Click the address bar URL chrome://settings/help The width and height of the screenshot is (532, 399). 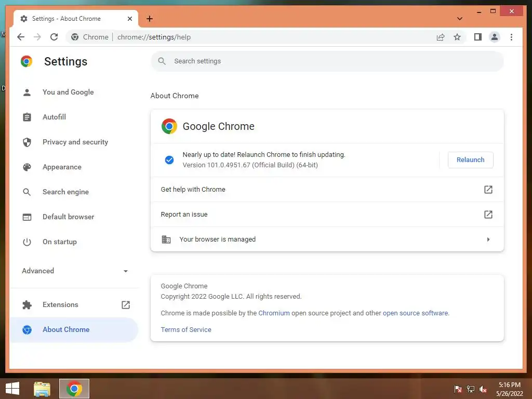pyautogui.click(x=154, y=37)
